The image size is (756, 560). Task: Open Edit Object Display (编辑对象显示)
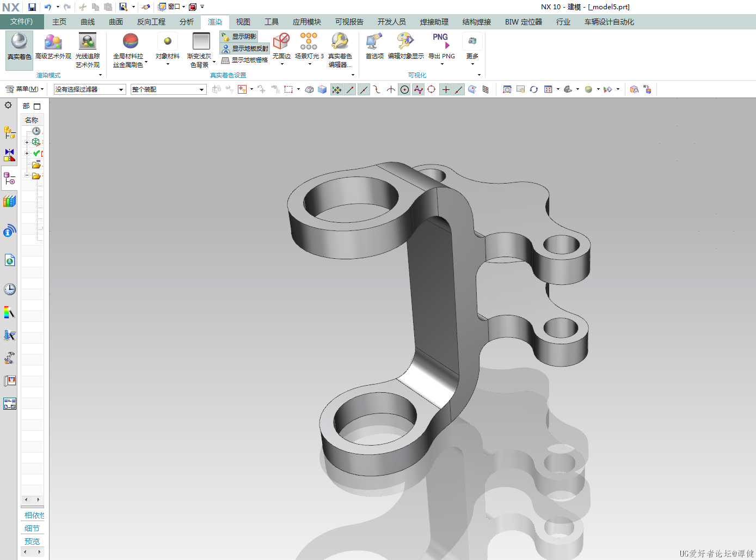(x=405, y=46)
